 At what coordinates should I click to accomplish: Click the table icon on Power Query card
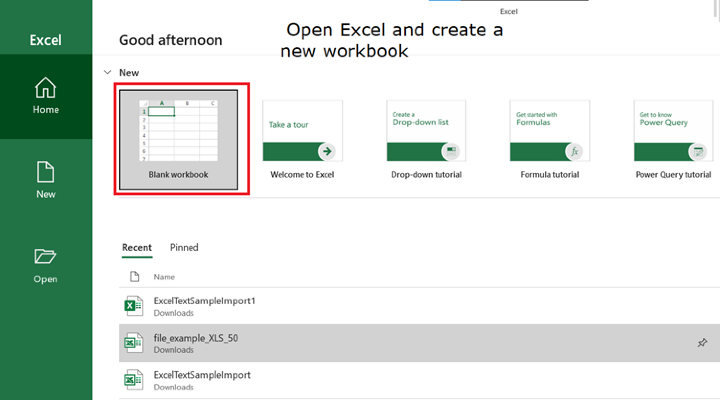coord(698,151)
